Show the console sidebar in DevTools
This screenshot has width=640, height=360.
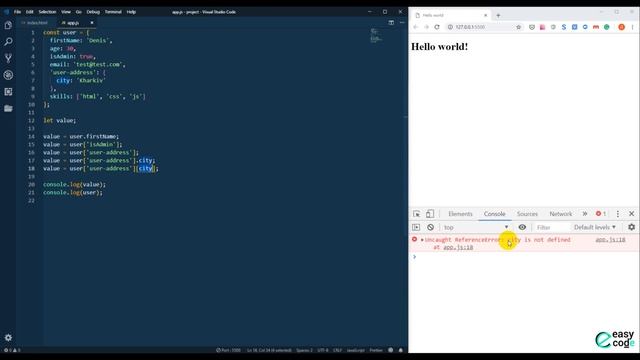[x=416, y=227]
